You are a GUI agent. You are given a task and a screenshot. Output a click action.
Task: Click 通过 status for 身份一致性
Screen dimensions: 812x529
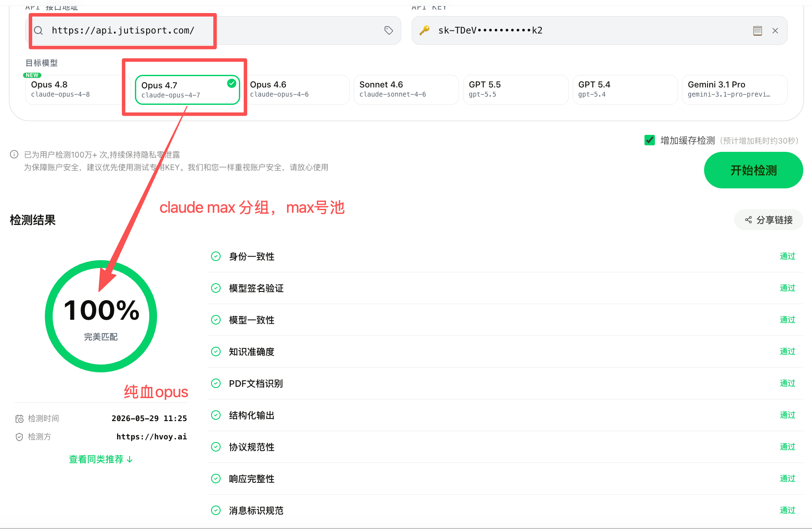787,256
